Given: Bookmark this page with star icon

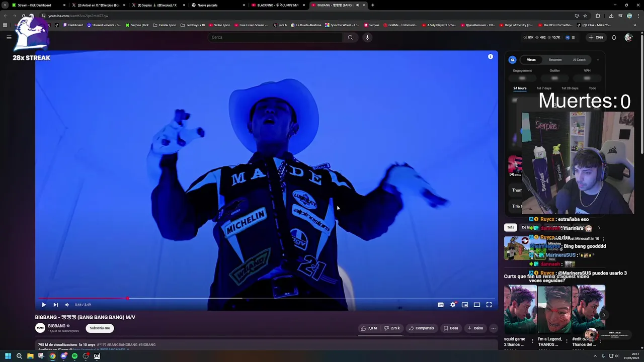Looking at the screenshot, I should pos(585,16).
